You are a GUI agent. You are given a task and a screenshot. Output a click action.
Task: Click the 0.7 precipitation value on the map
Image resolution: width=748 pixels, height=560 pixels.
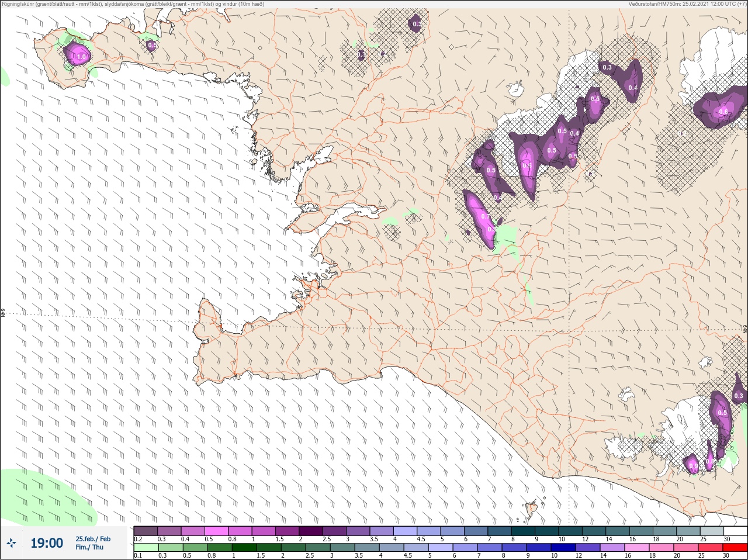(485, 216)
